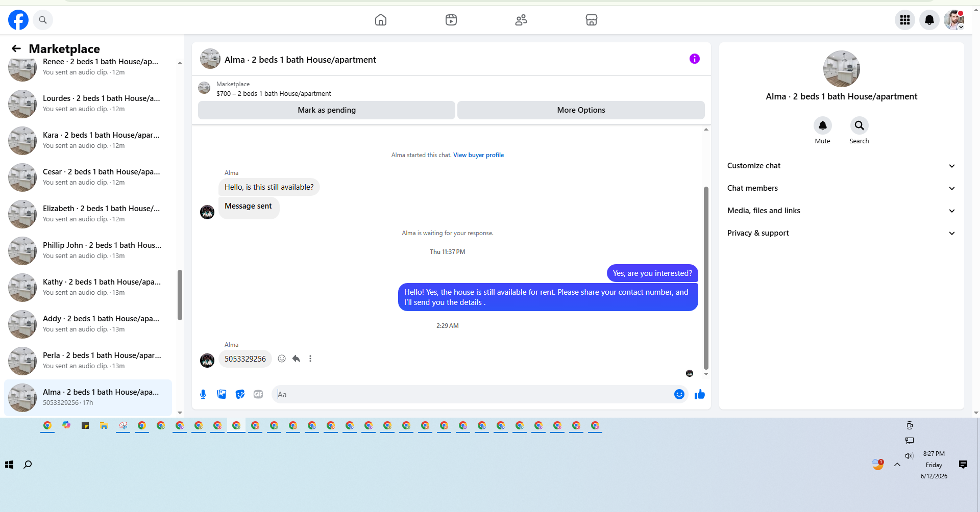Screen dimensions: 980x512
Task: Click the $700 listing title text
Action: (x=274, y=94)
